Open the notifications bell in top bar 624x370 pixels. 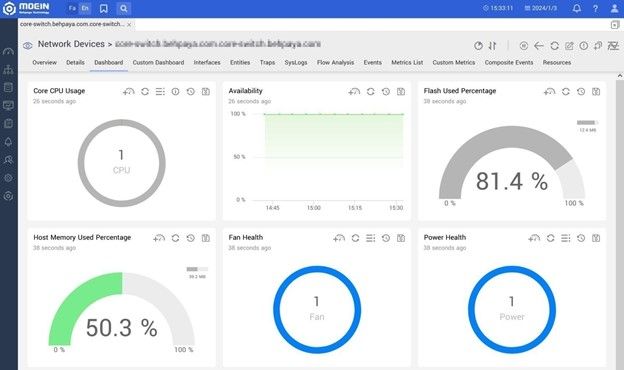(577, 8)
